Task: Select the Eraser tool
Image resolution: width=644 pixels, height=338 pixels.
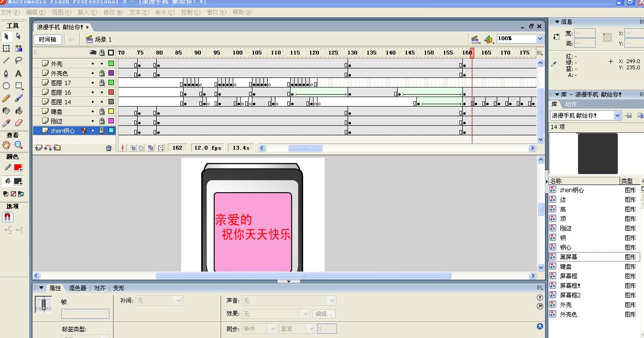Action: [19, 123]
